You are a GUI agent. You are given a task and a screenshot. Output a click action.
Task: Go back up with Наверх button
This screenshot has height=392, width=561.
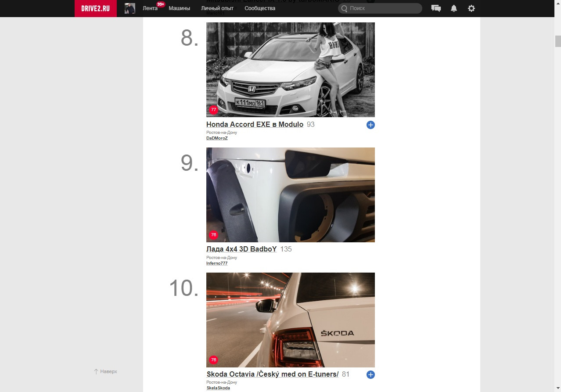105,371
